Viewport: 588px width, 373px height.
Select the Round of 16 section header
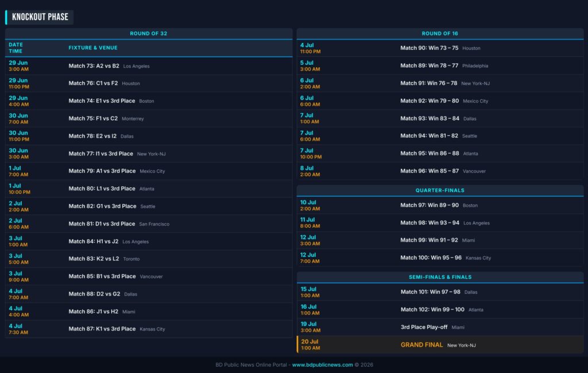pos(440,33)
